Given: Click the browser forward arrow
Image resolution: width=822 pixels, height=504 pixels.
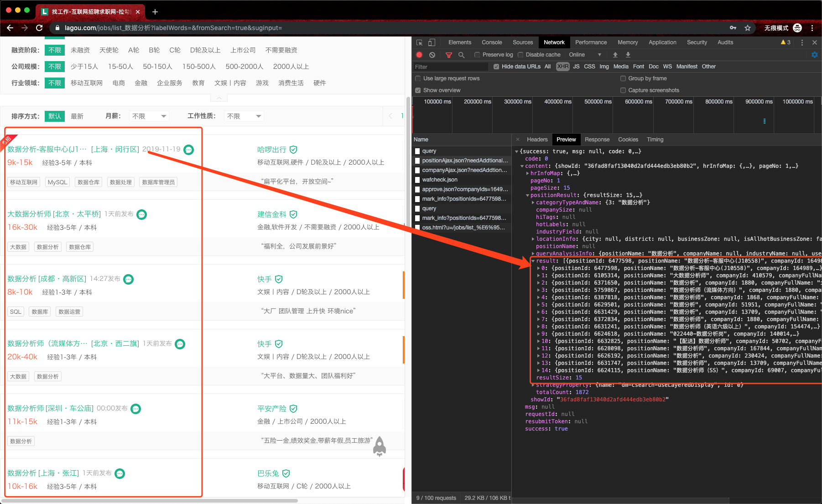Looking at the screenshot, I should pyautogui.click(x=25, y=28).
